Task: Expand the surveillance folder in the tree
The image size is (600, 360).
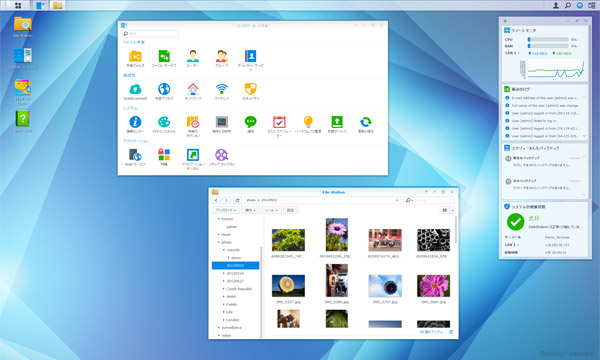Action: [x=219, y=327]
